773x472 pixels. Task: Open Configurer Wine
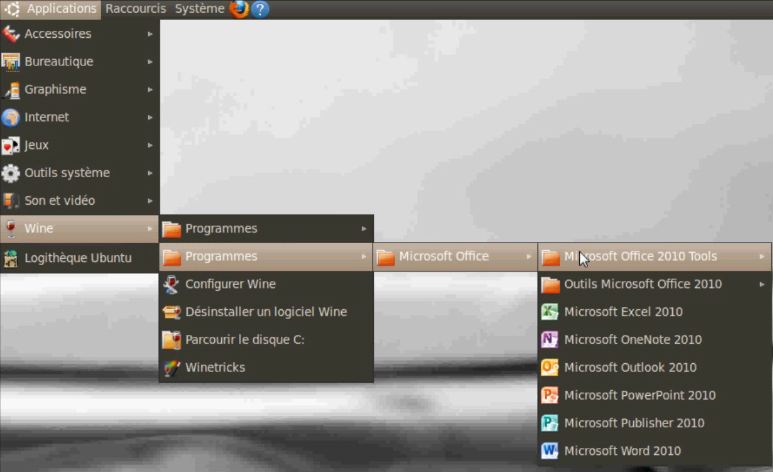point(266,284)
